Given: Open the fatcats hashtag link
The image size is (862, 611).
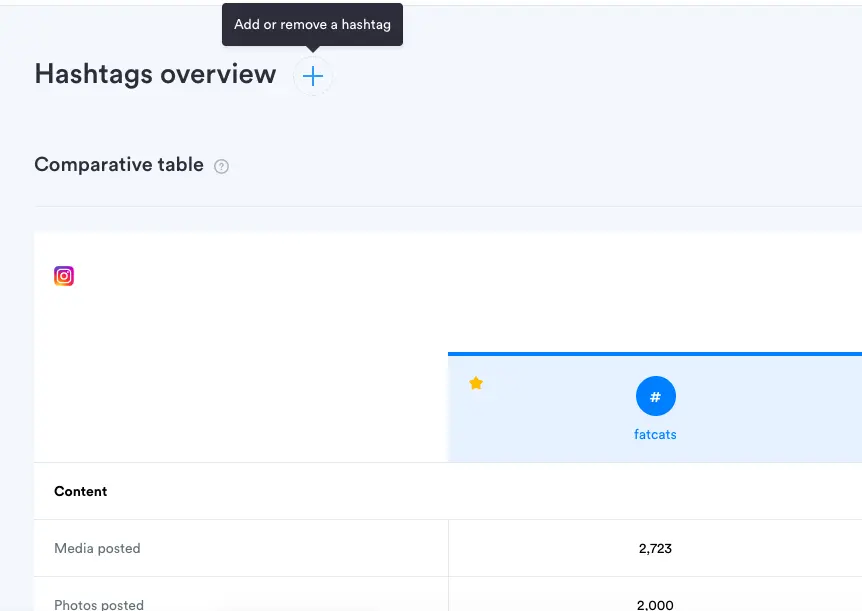Looking at the screenshot, I should point(655,435).
